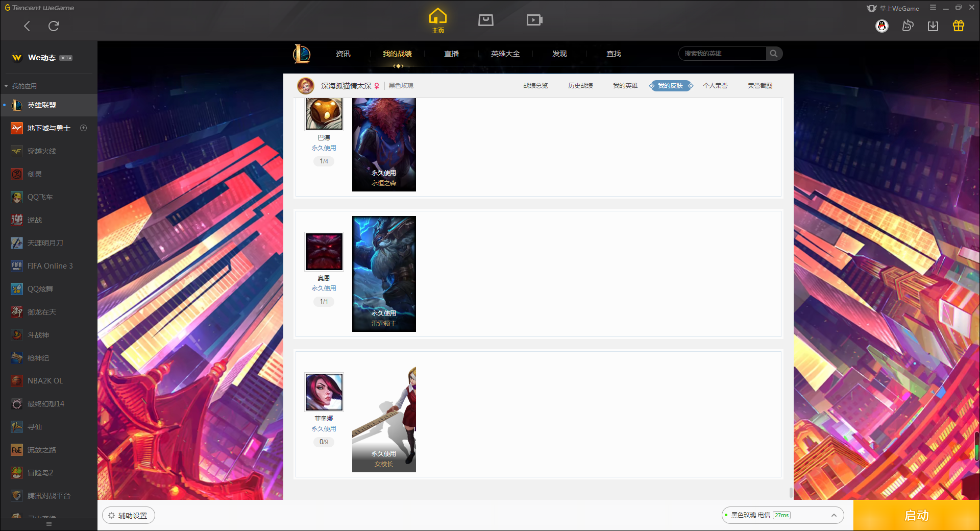Open the 我的战绩 tab
This screenshot has height=531, width=980.
coord(398,54)
